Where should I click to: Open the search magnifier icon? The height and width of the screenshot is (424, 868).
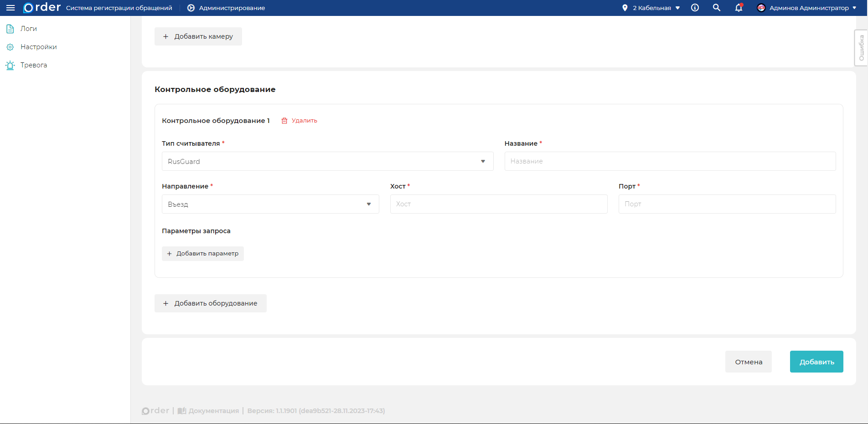717,8
